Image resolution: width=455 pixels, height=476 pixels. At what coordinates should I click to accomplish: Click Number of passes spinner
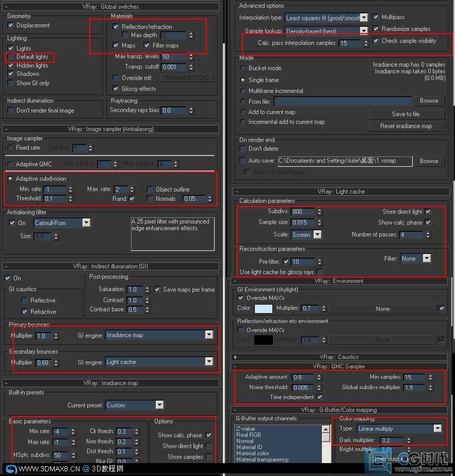click(x=428, y=235)
